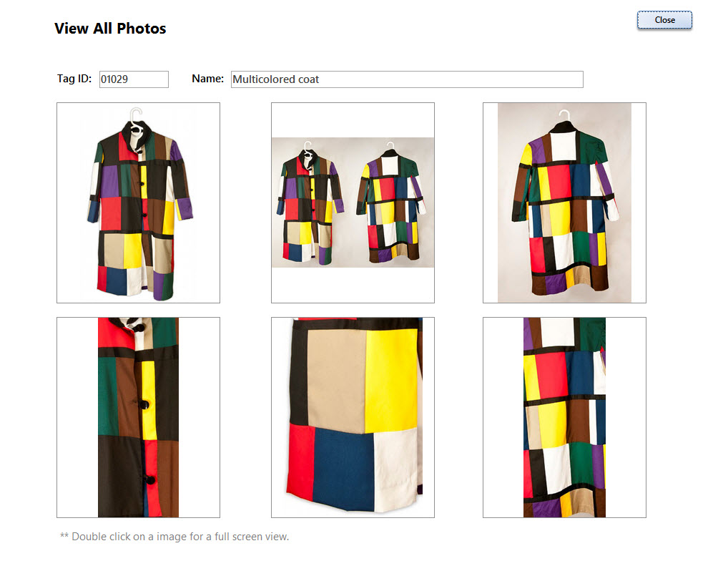The height and width of the screenshot is (571, 728).
Task: Open the close-up photo of the coat hem
Action: pyautogui.click(x=353, y=418)
